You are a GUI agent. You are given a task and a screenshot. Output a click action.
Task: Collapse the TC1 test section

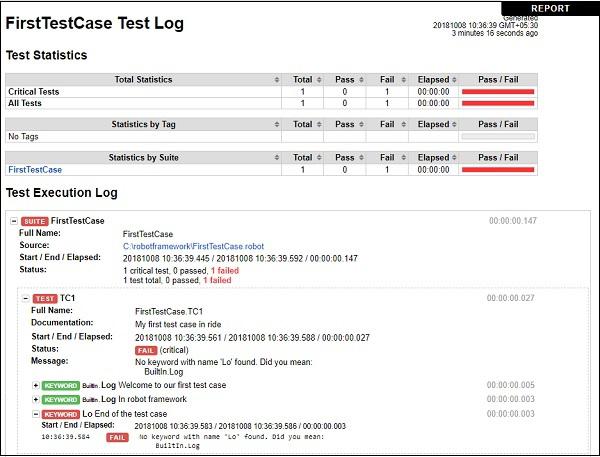coord(26,298)
